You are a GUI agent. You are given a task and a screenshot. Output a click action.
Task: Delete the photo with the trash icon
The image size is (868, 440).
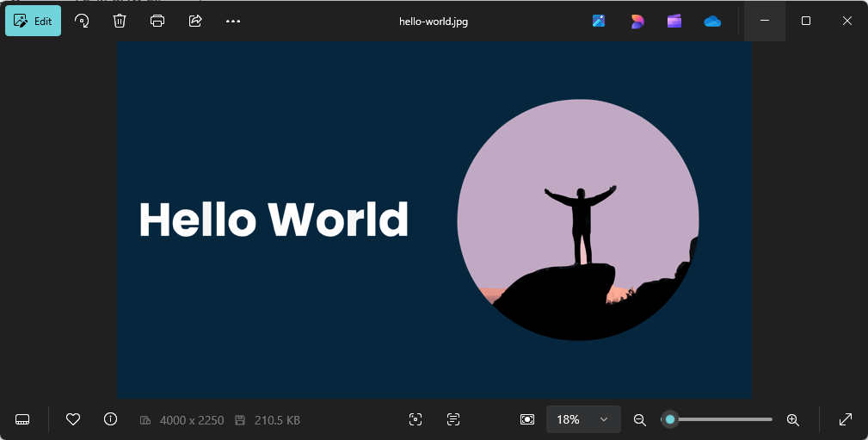(x=120, y=21)
